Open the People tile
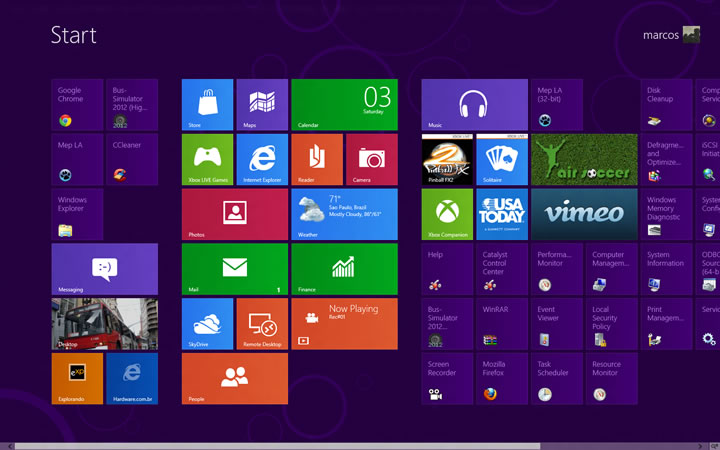The image size is (720, 450). click(235, 378)
